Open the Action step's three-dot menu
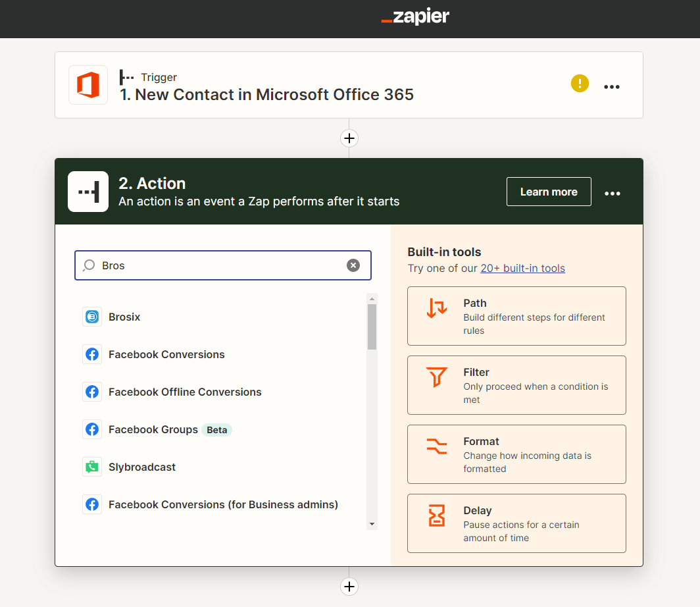Image resolution: width=700 pixels, height=607 pixels. (612, 194)
